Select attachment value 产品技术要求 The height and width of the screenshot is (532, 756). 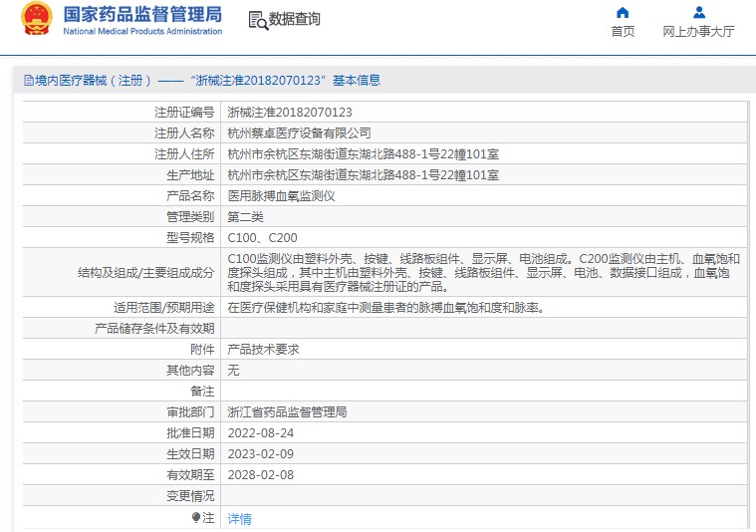tap(263, 350)
